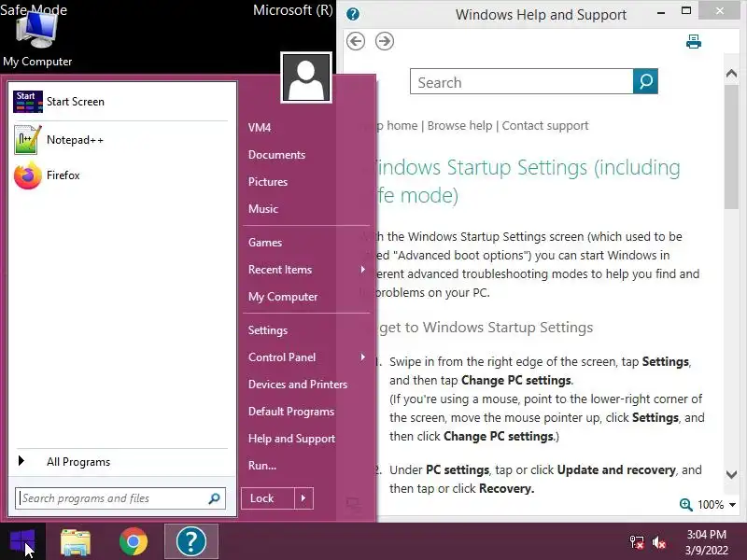Viewport: 747px width, 560px height.
Task: Open Pictures from start menu
Action: 268,182
